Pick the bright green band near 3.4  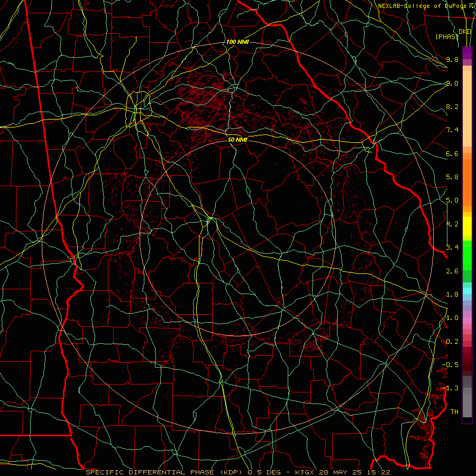point(467,255)
